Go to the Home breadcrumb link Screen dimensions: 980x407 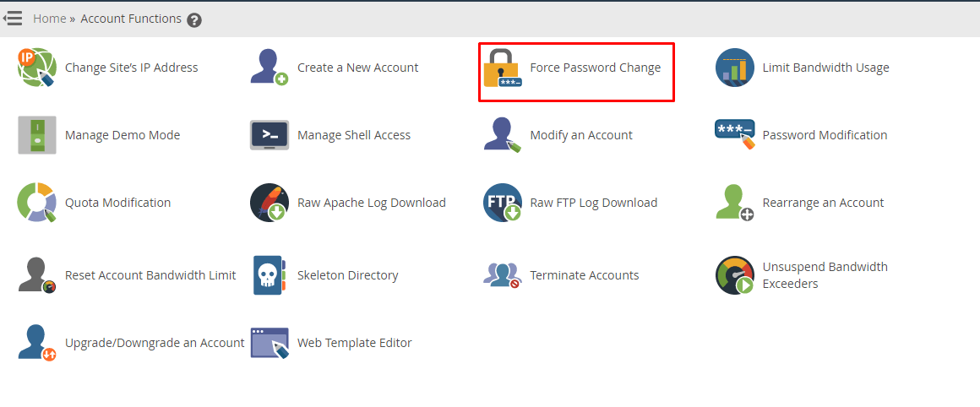[49, 19]
